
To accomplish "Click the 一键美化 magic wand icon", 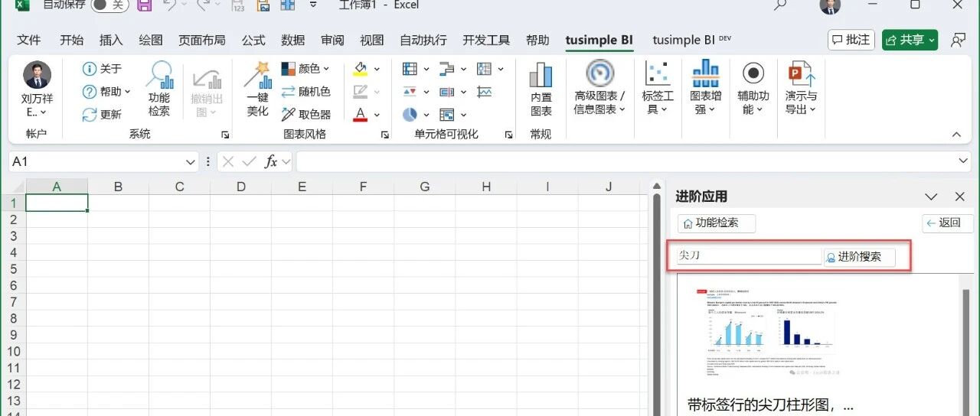I will coord(258,75).
